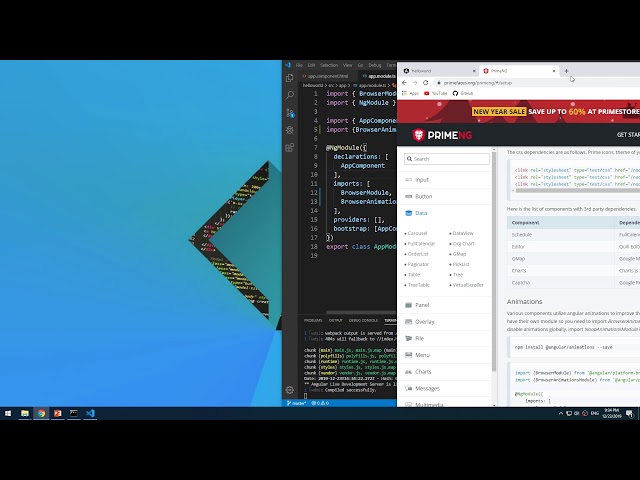Click horizontal scrollbar under stylesheet code block

click(x=578, y=191)
